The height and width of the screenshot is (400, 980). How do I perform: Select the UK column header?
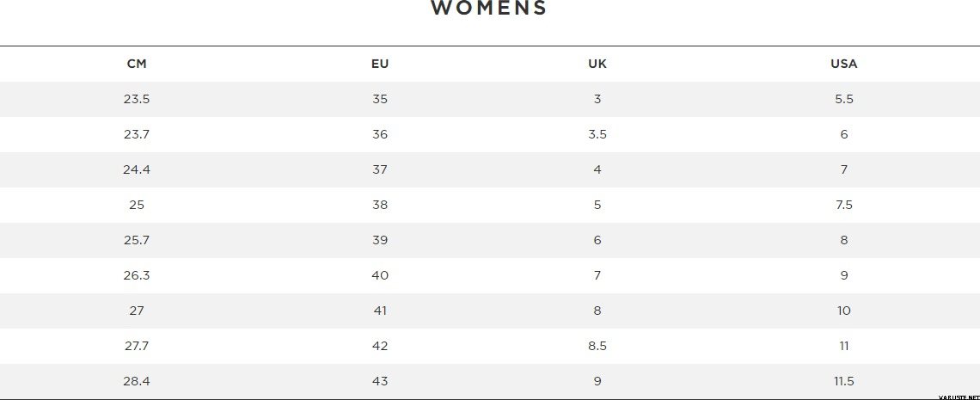click(597, 64)
